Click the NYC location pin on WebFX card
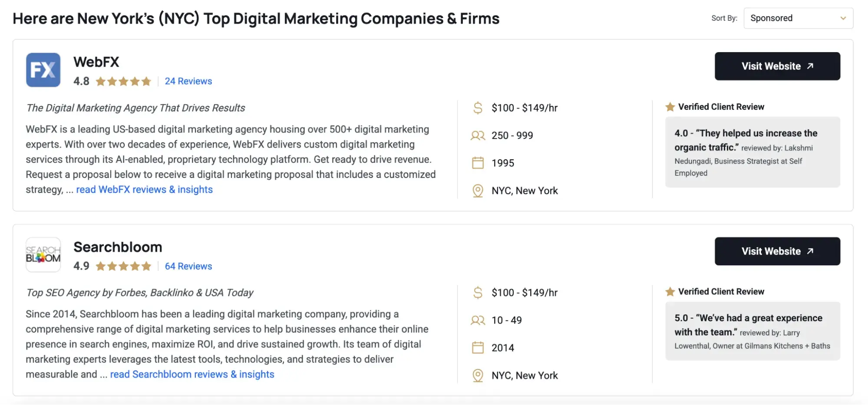The image size is (868, 405). coord(479,190)
